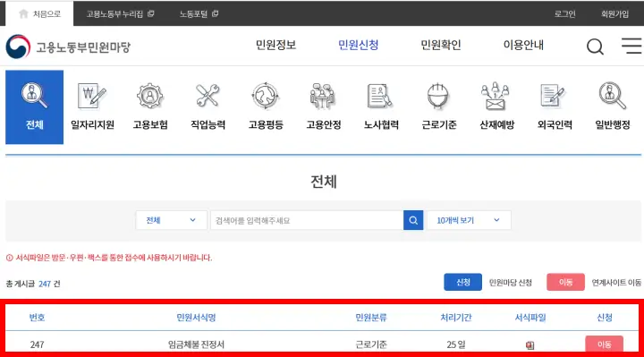The width and height of the screenshot is (644, 357).
Task: Expand the 10개씩 보기 dropdown
Action: pyautogui.click(x=469, y=220)
